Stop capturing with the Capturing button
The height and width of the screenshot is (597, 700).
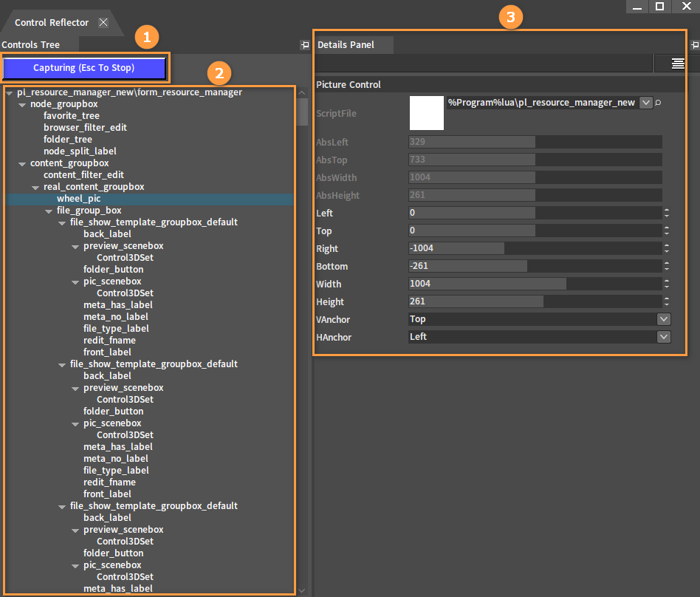(84, 68)
